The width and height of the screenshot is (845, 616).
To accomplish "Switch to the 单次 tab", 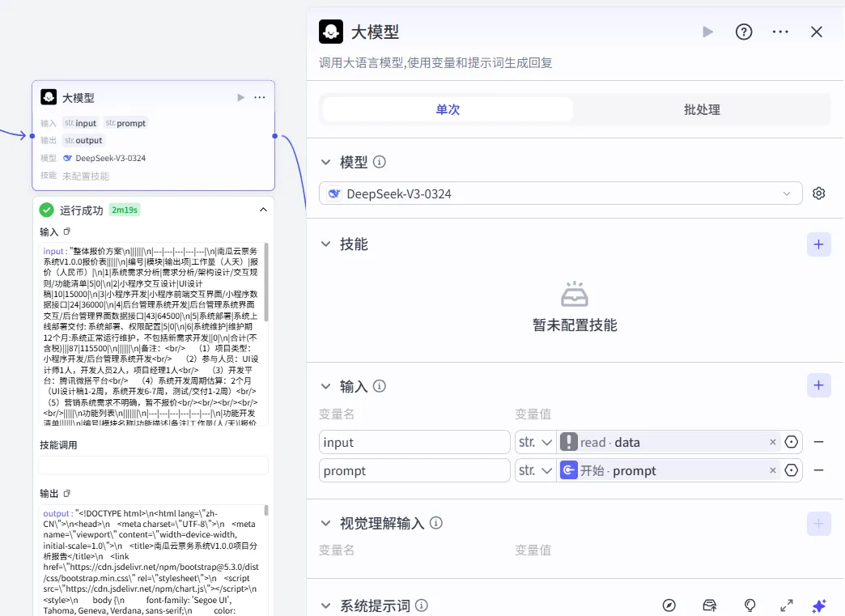I will [448, 109].
